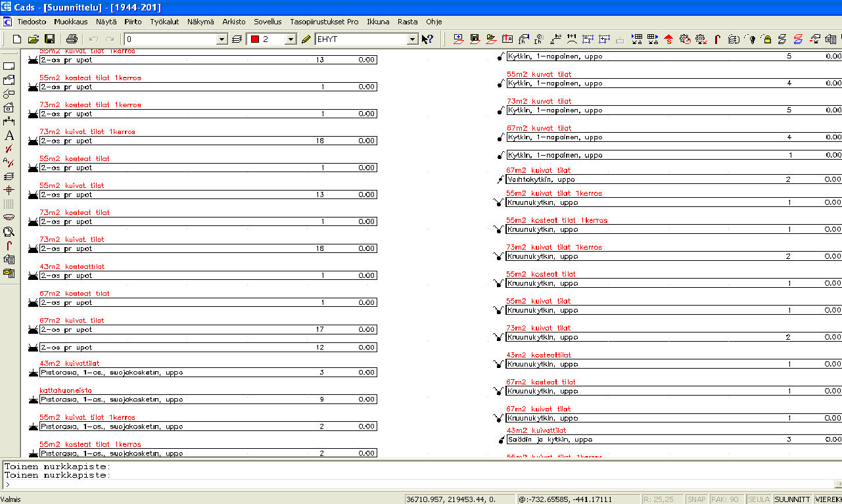Print the drawing with the printer icon

tap(72, 39)
